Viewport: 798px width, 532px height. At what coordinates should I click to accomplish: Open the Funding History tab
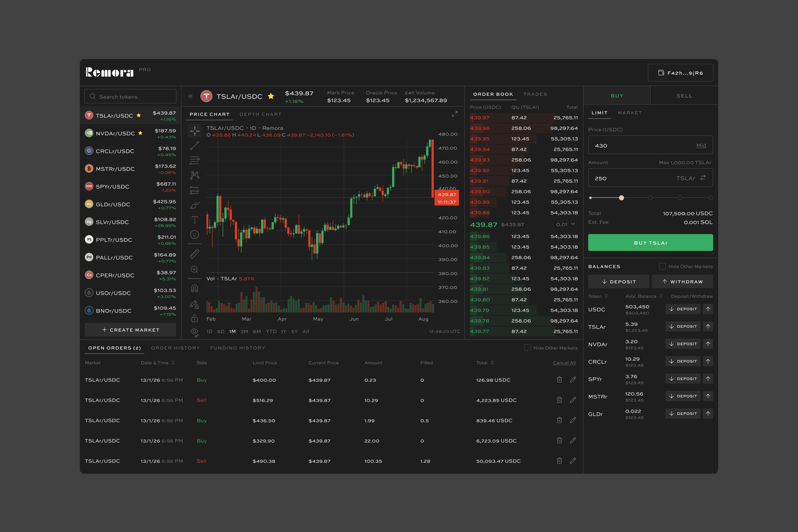click(238, 348)
